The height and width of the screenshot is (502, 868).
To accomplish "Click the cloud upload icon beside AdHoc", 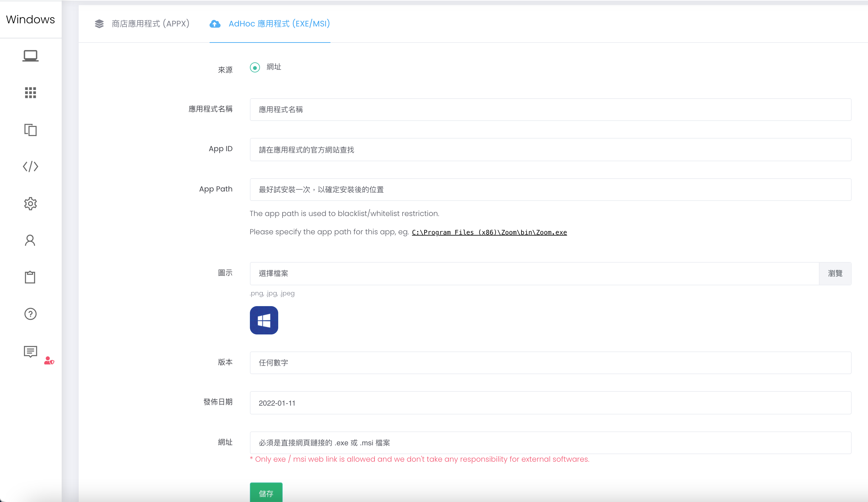I will pos(215,24).
